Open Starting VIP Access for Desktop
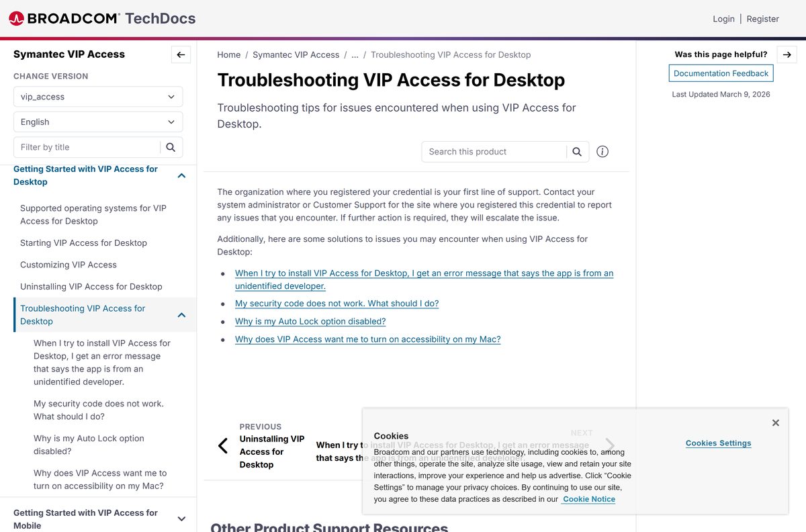 point(83,243)
